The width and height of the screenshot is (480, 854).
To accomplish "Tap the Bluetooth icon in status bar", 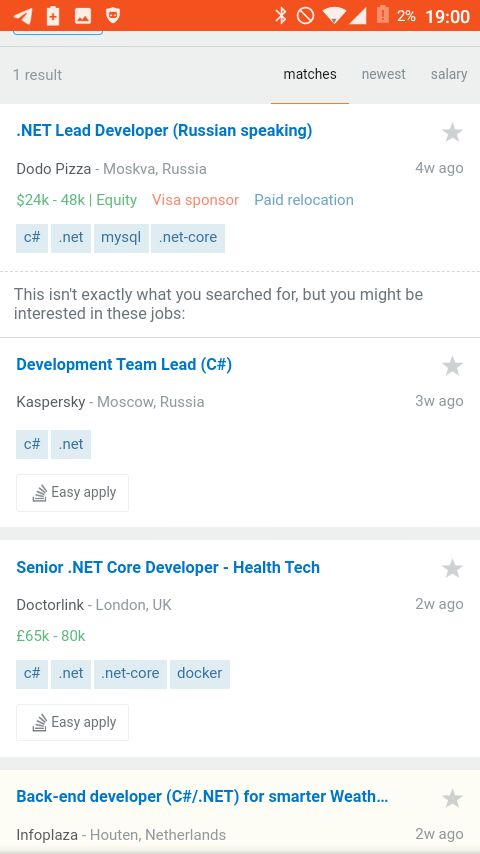I will point(281,16).
